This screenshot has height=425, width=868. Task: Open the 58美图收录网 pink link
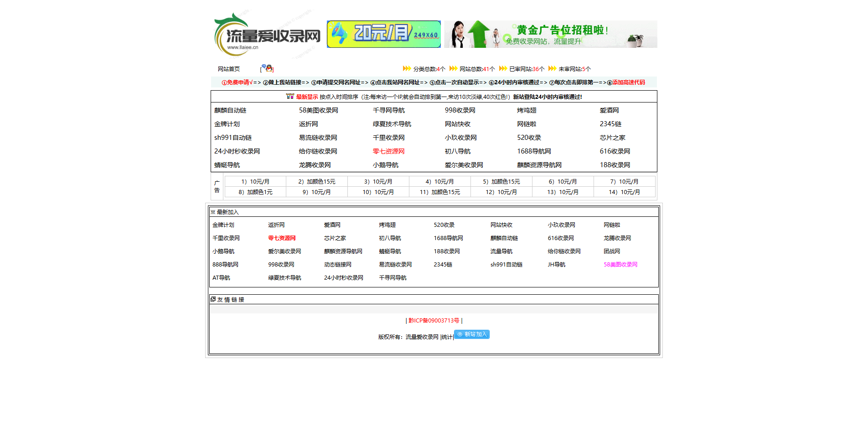(x=620, y=264)
